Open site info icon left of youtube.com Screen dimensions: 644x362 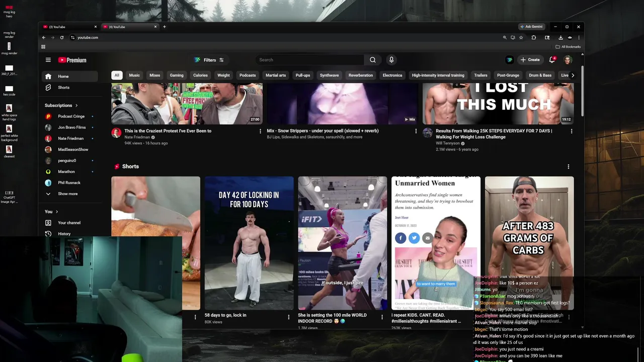72,38
